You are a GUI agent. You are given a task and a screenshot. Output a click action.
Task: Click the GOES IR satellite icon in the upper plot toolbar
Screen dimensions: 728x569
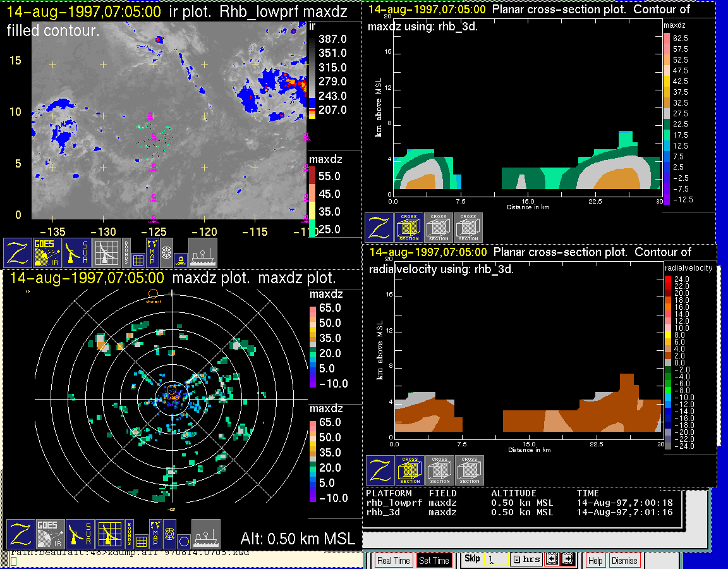47,252
